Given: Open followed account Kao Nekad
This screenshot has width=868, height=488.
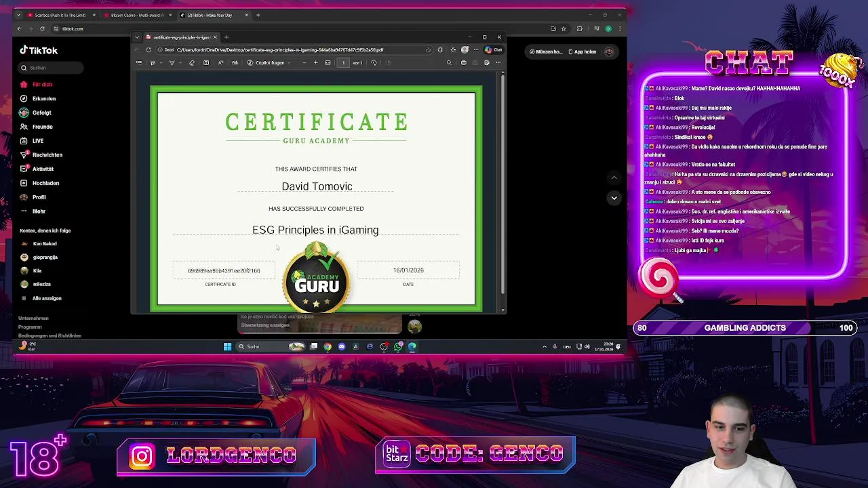Looking at the screenshot, I should click(44, 244).
